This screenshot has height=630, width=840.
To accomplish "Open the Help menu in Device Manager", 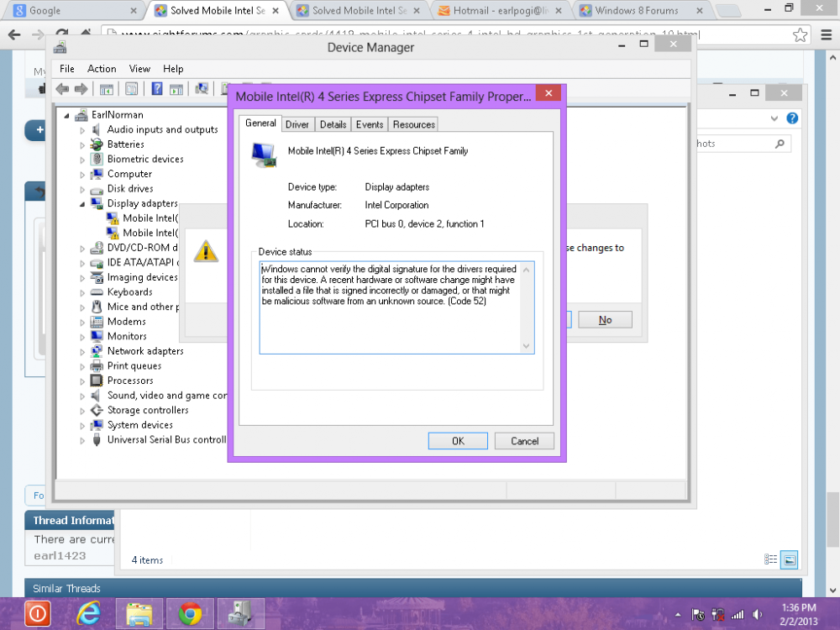I will coord(173,69).
